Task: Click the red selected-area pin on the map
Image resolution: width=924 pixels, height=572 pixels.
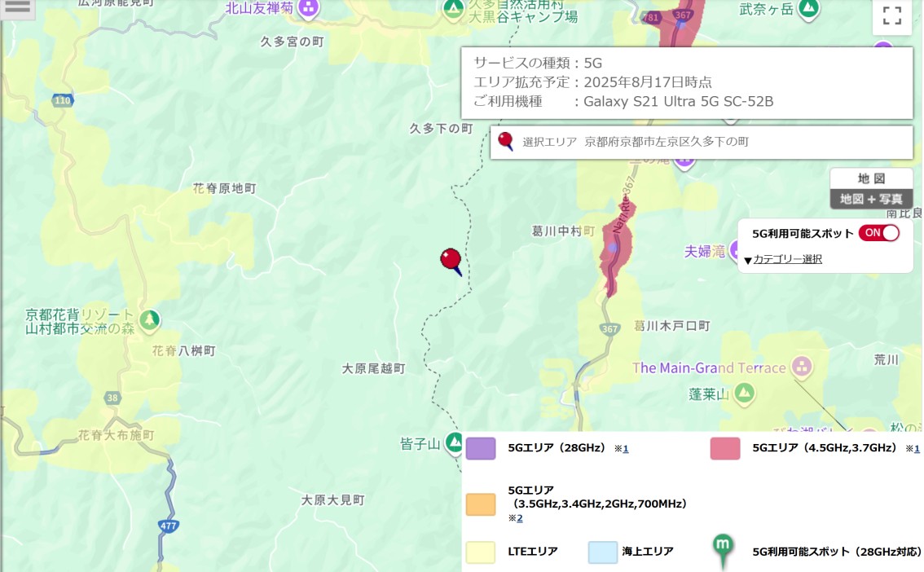Action: click(451, 262)
